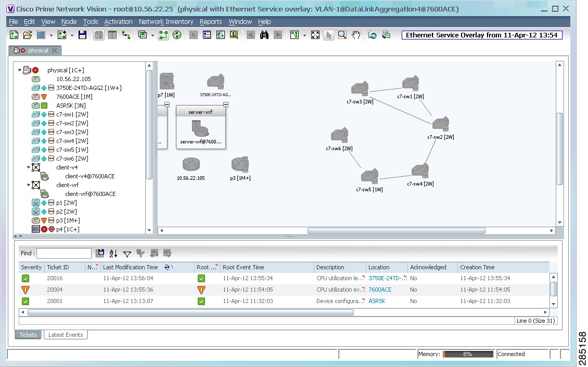
Task: Collapse the aggregation box left of server-vrf
Action: coord(167,104)
